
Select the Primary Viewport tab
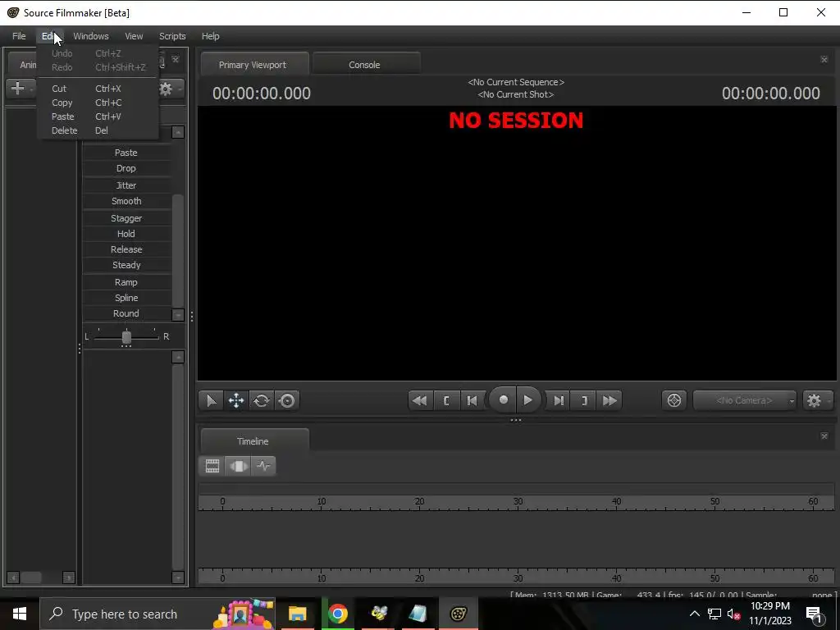pyautogui.click(x=253, y=64)
